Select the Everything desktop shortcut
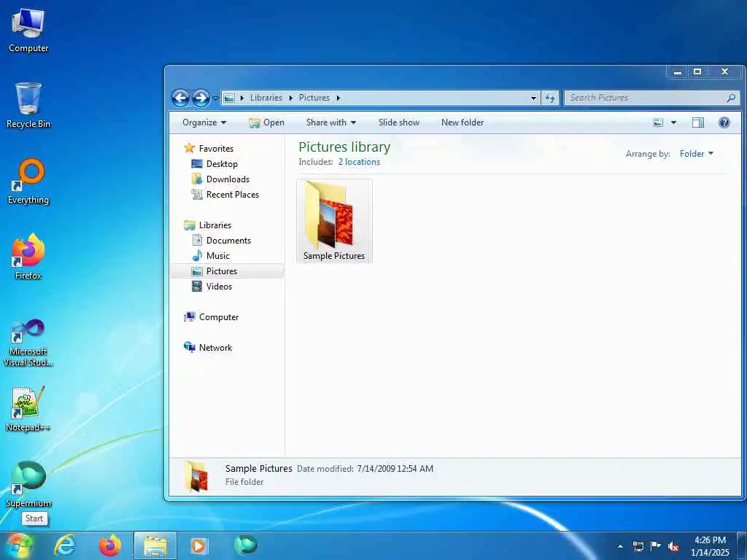 28,181
